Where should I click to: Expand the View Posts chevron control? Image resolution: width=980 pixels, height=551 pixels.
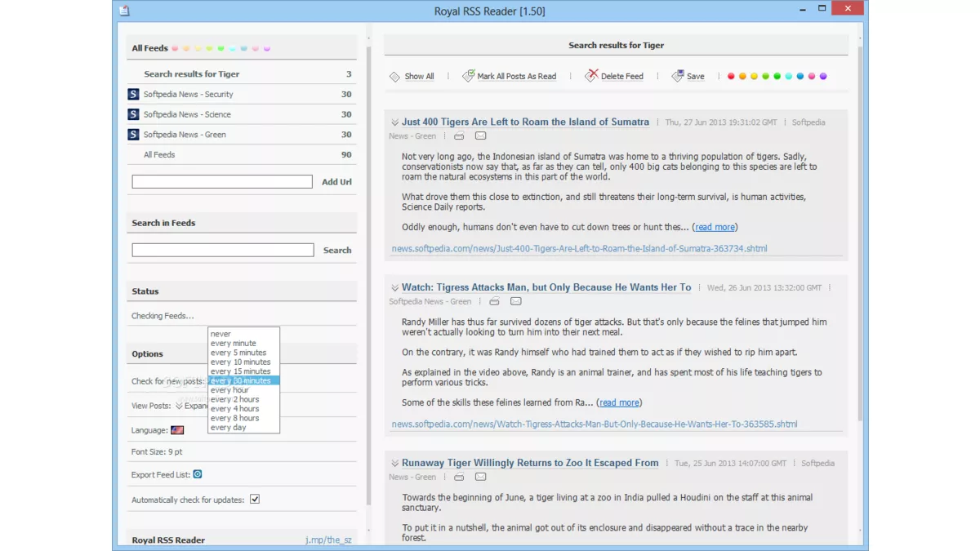tap(179, 405)
